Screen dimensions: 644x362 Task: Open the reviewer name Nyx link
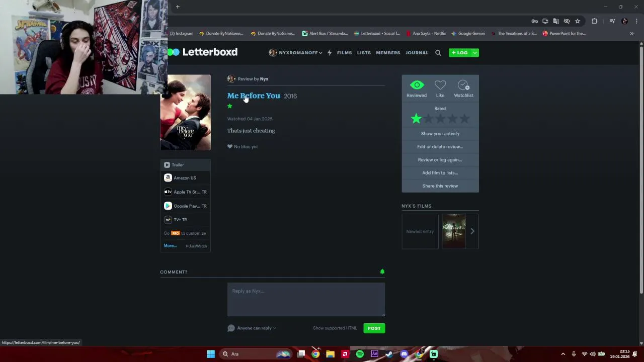click(264, 79)
